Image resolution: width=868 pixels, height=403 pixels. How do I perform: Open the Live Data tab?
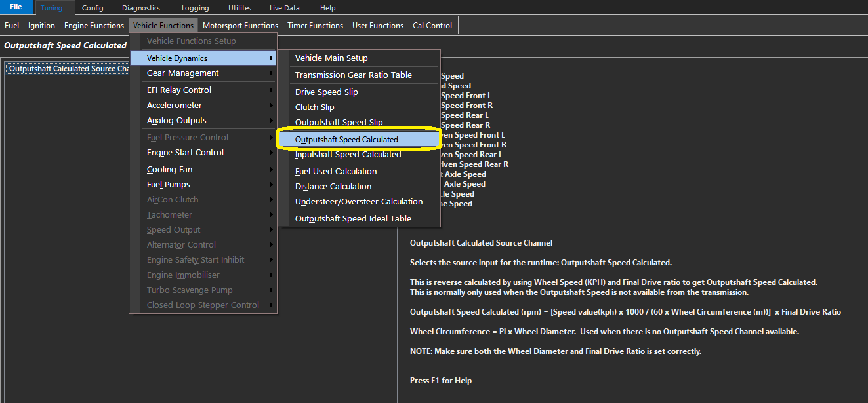284,8
